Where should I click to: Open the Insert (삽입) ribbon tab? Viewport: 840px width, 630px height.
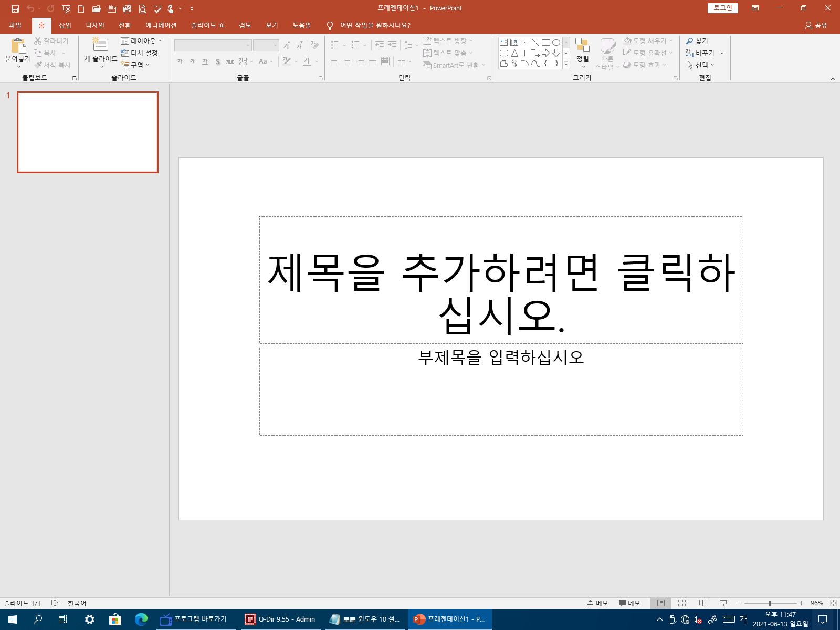(65, 25)
